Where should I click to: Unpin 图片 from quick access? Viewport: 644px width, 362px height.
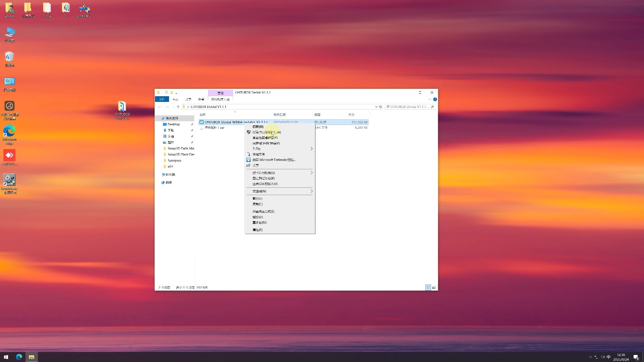pyautogui.click(x=192, y=142)
